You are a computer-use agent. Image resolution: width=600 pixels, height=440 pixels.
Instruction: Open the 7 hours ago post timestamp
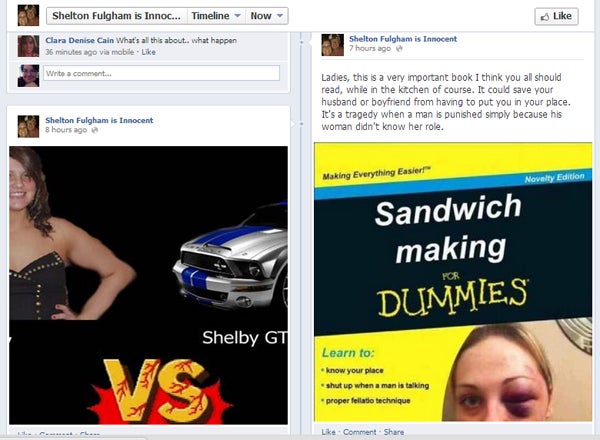[x=370, y=48]
